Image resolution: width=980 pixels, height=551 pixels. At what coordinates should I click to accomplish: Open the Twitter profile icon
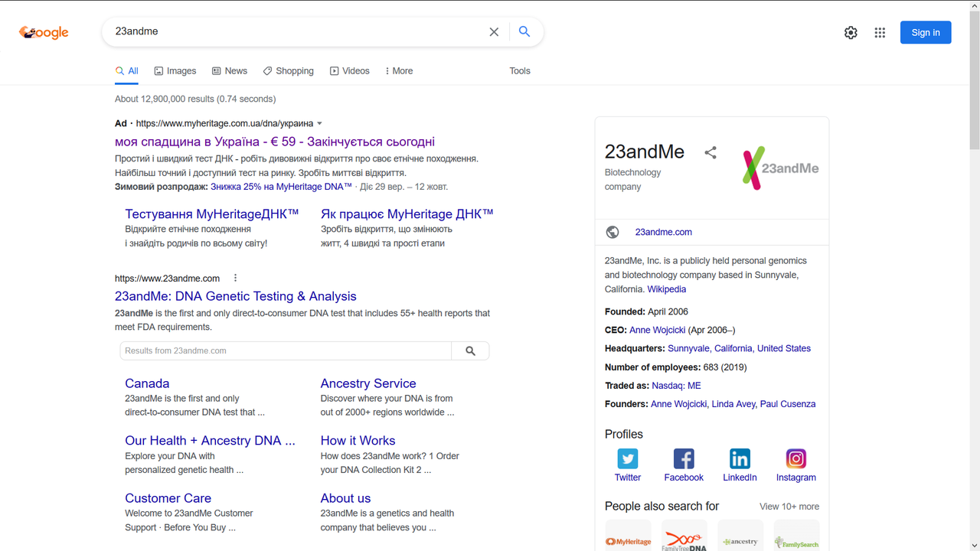628,458
